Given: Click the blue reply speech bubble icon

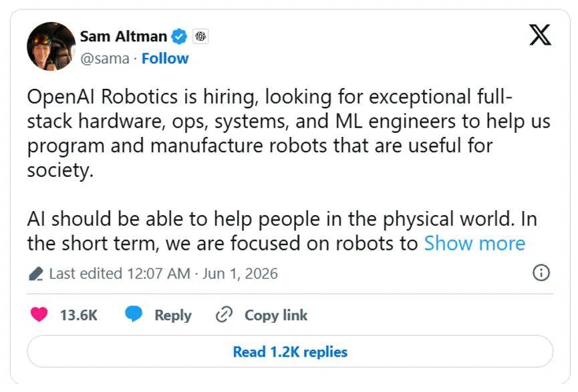Looking at the screenshot, I should (x=134, y=314).
